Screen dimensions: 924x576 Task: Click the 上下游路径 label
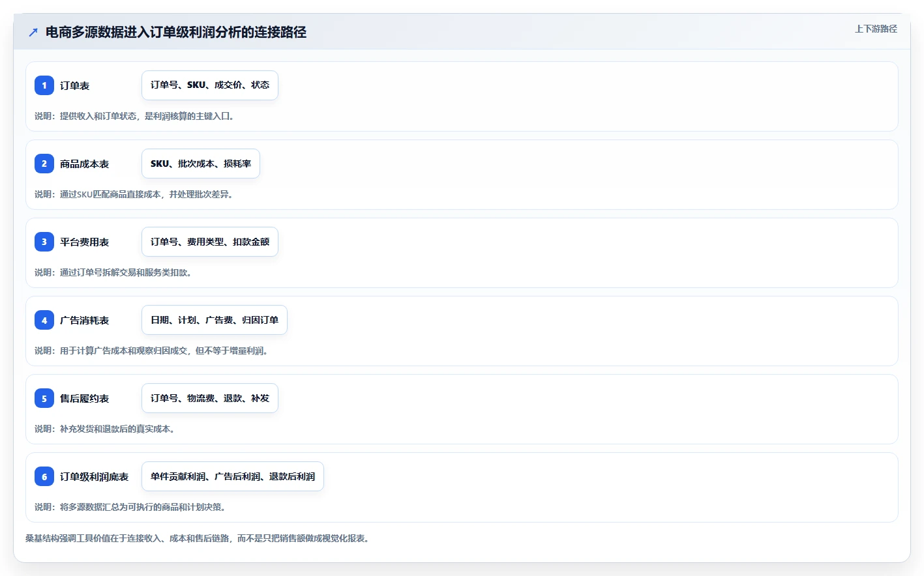coord(876,29)
